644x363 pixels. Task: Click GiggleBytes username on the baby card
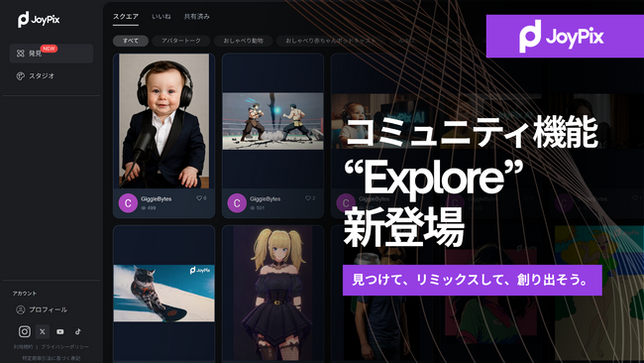point(157,199)
